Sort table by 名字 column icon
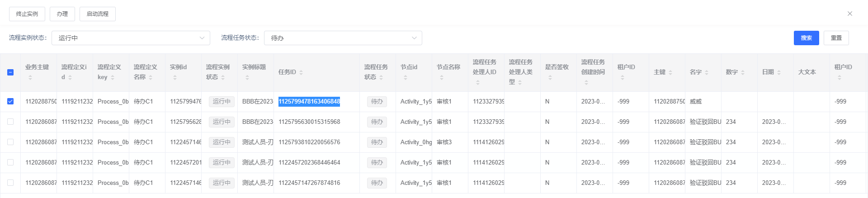 (x=707, y=72)
